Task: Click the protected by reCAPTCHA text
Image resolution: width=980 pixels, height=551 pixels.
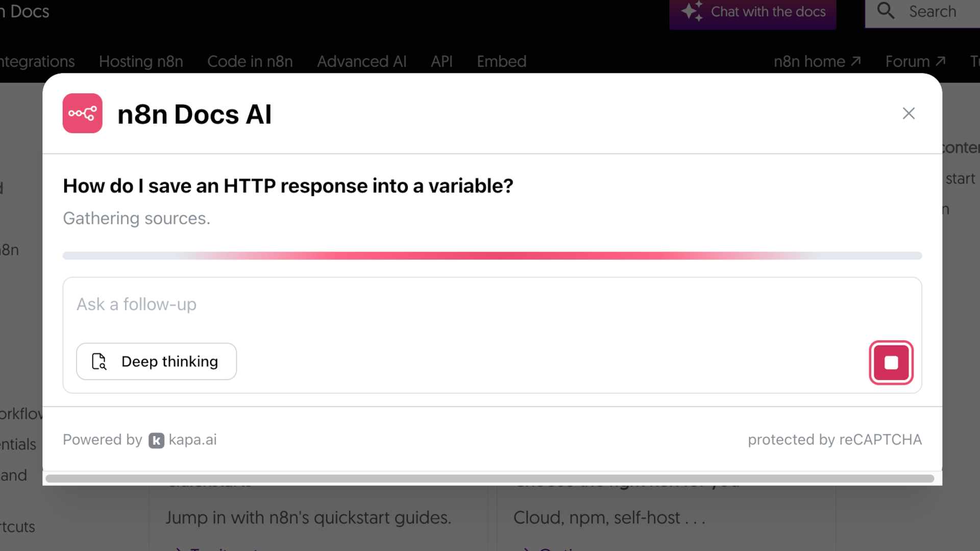Action: (x=835, y=440)
